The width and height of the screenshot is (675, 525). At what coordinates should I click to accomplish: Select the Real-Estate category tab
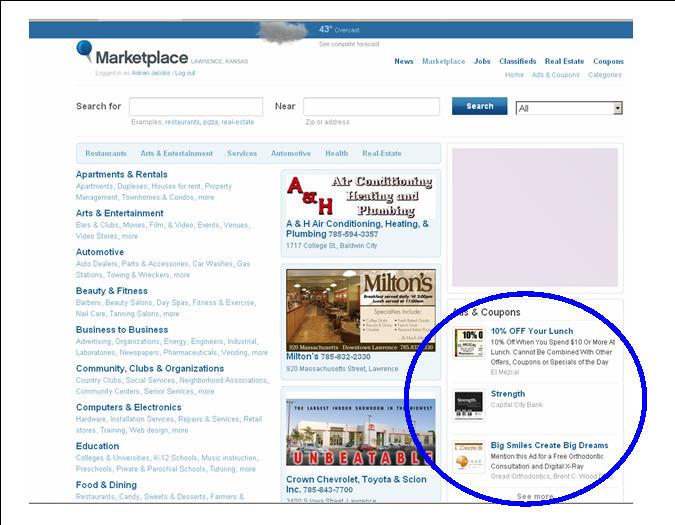(x=382, y=153)
